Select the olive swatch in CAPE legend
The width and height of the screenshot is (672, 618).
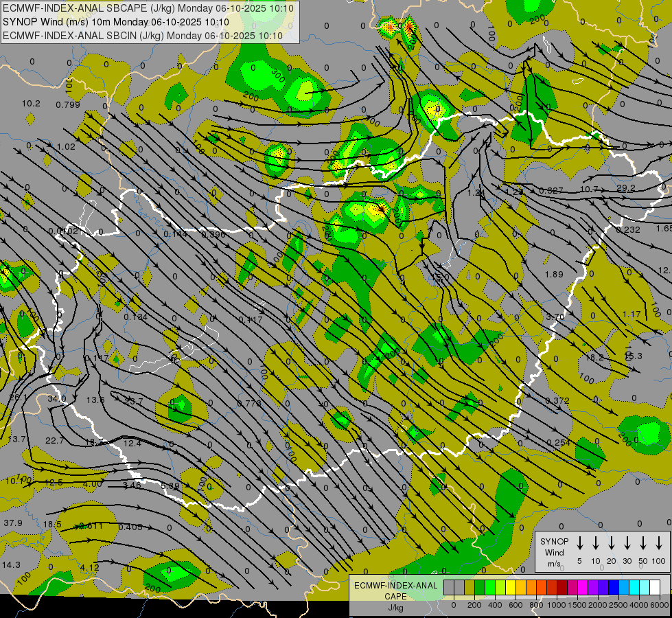point(470,588)
